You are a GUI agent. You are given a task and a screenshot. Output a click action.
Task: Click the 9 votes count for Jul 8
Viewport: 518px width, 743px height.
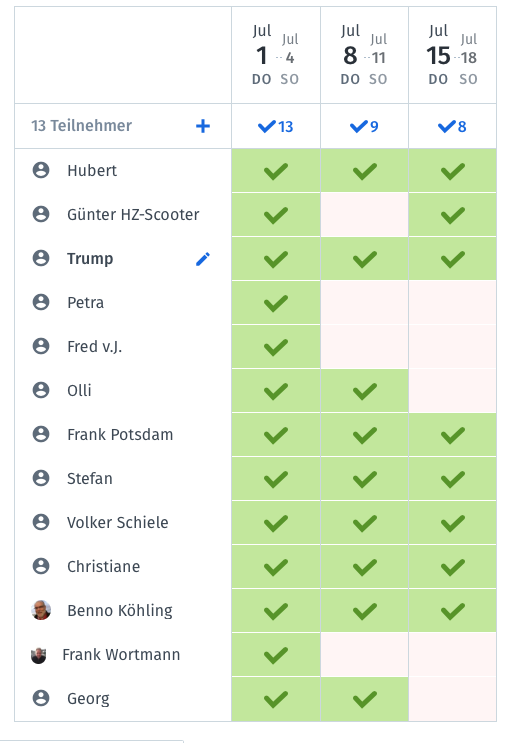364,127
